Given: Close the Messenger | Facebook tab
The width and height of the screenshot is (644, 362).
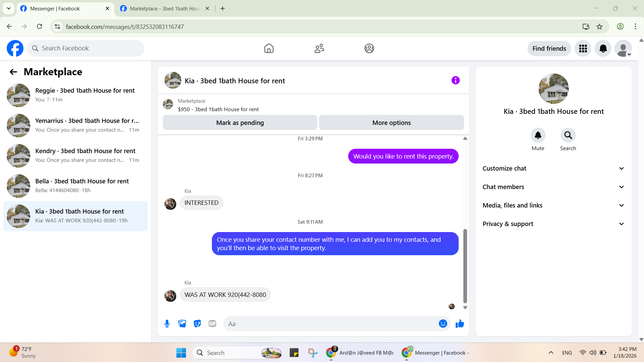Looking at the screenshot, I should 107,8.
